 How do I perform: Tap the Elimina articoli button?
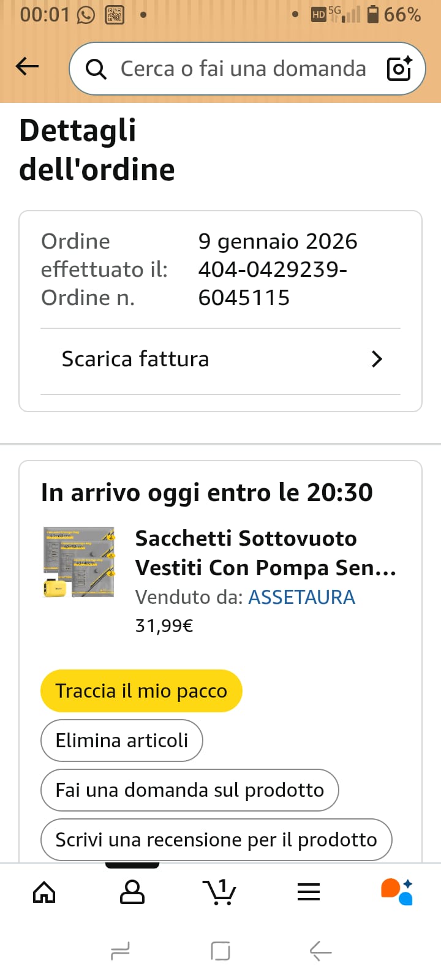[x=122, y=741]
